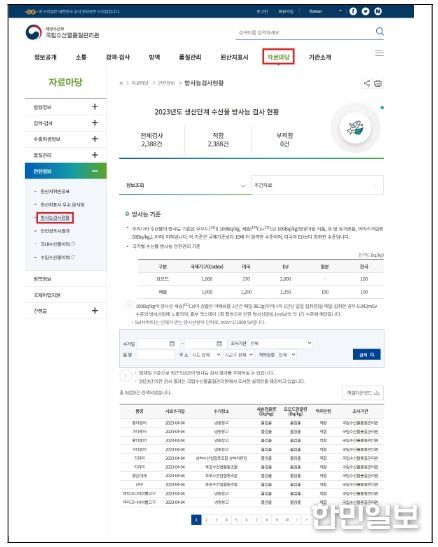
Task: Expand the last sidebar section plus
Action: point(95,310)
